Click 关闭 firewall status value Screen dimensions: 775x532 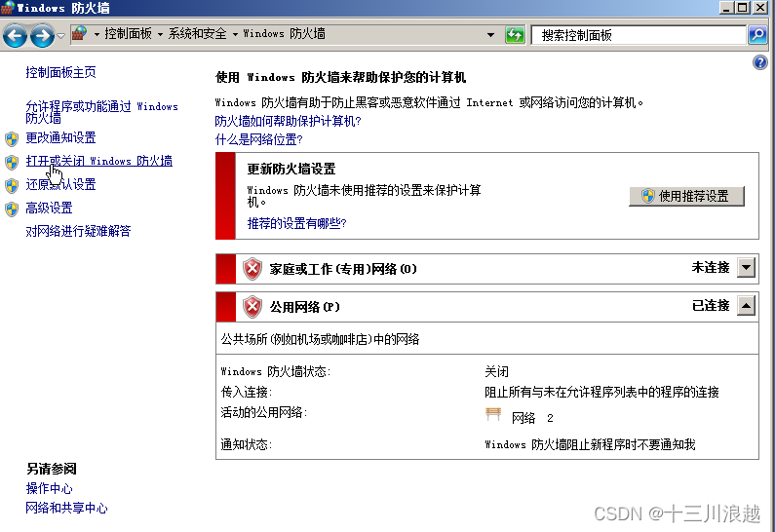coord(497,371)
